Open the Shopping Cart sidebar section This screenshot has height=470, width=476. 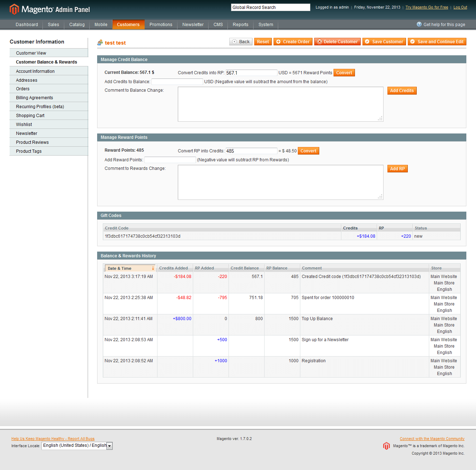[30, 115]
